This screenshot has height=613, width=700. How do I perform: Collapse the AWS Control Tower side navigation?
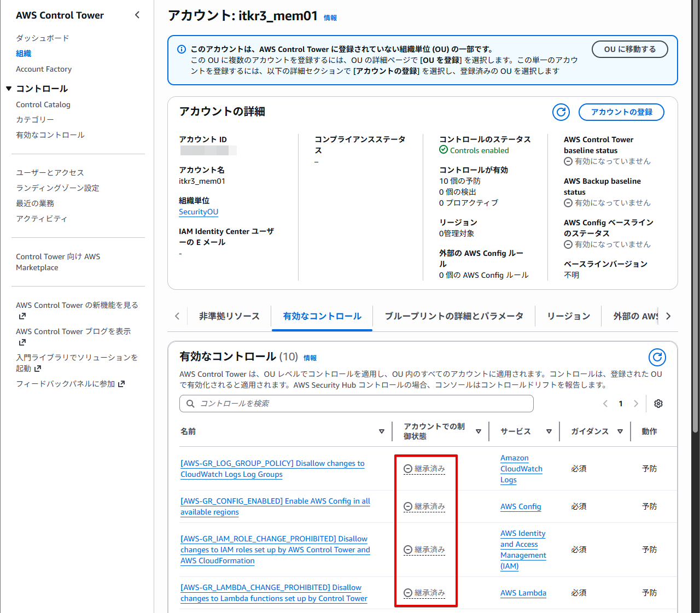click(x=137, y=15)
